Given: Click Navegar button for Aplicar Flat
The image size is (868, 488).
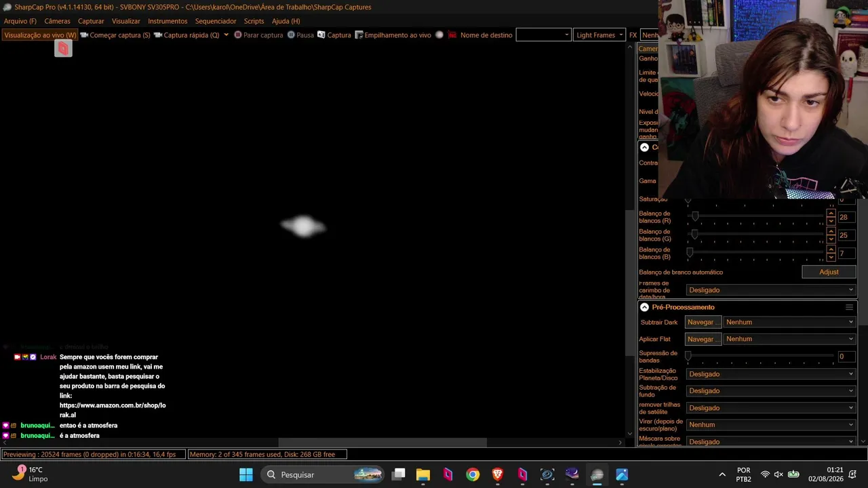Looking at the screenshot, I should (703, 339).
